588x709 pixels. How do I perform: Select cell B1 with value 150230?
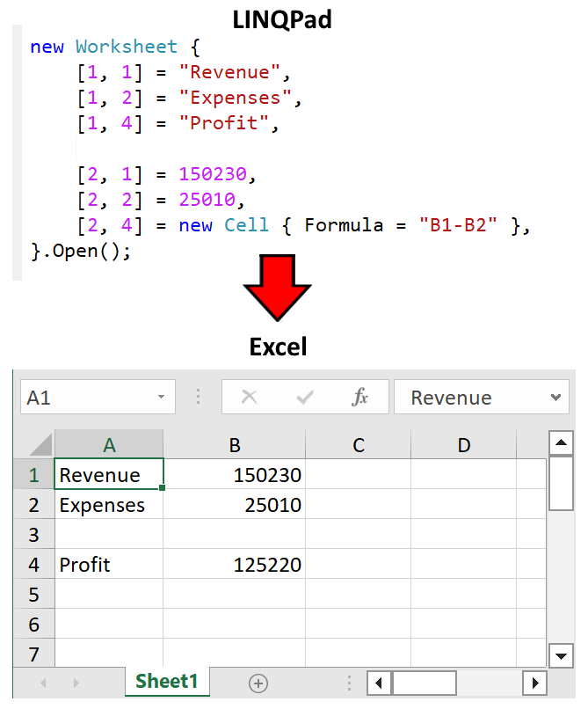tap(234, 474)
